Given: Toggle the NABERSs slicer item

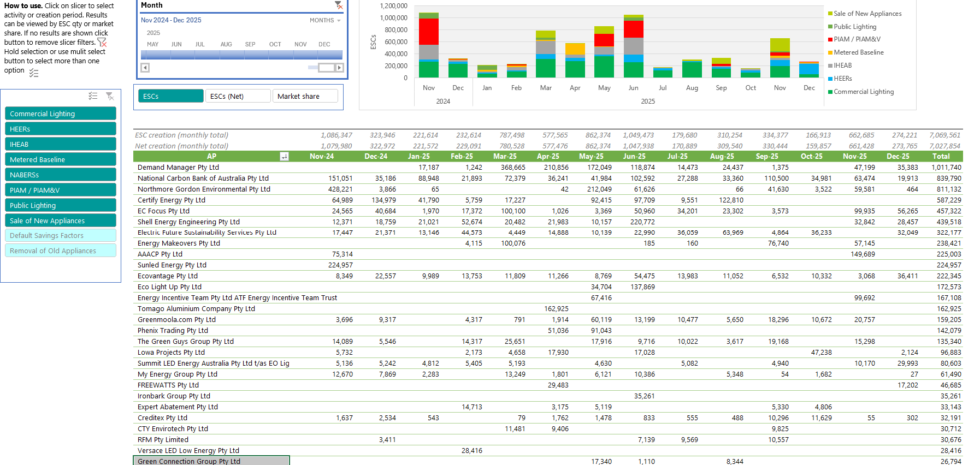Looking at the screenshot, I should point(61,175).
